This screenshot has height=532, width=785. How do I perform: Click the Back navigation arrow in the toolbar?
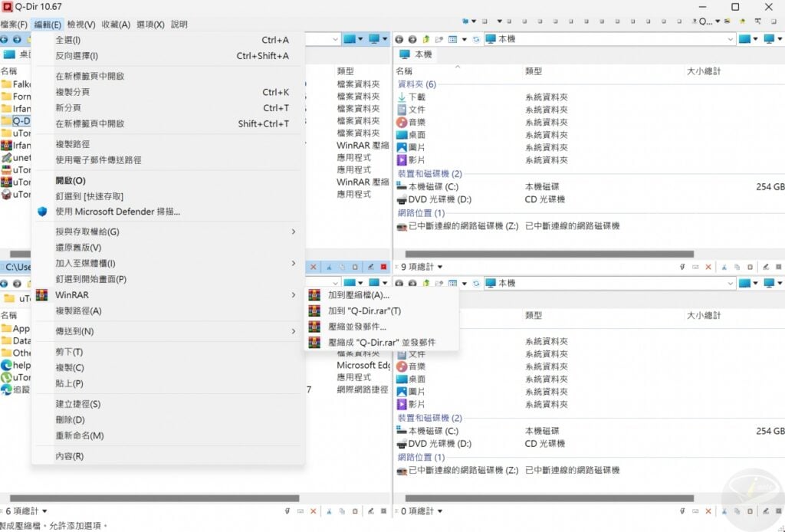pyautogui.click(x=399, y=38)
